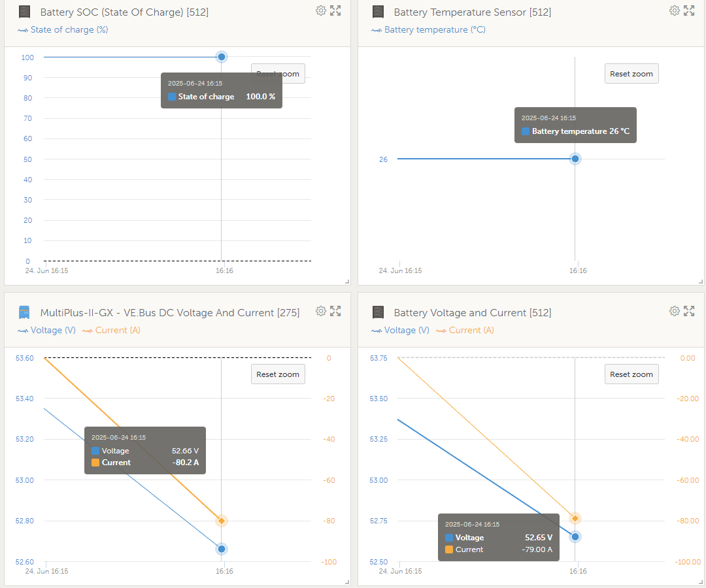The image size is (706, 588).
Task: Reset zoom on Battery Voltage and Current chart
Action: (631, 374)
